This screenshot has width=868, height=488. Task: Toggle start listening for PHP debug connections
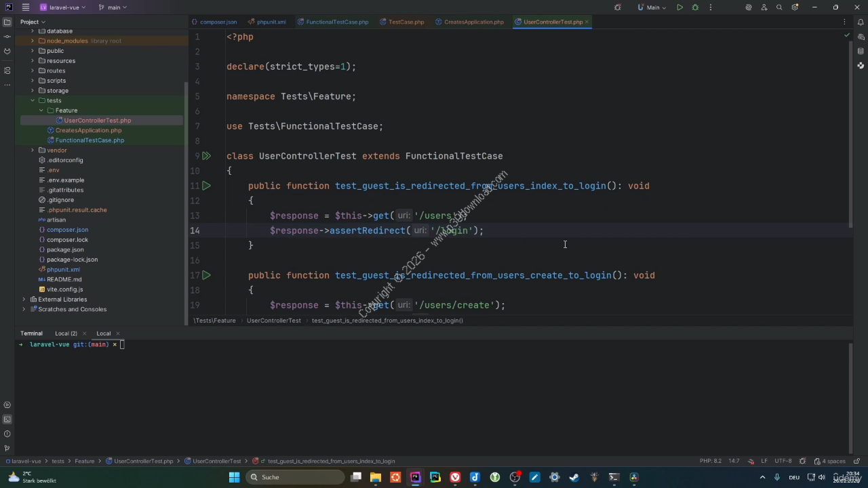[617, 7]
